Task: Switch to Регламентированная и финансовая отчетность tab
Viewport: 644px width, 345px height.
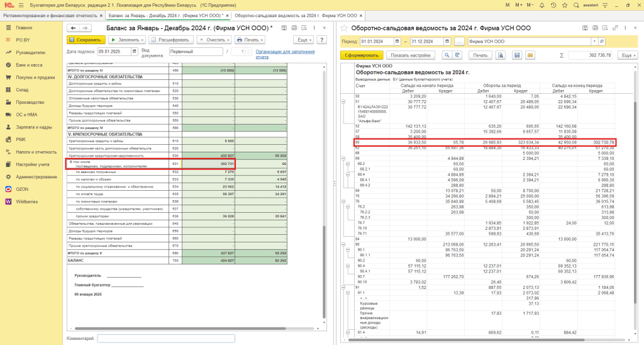Action: pyautogui.click(x=50, y=16)
